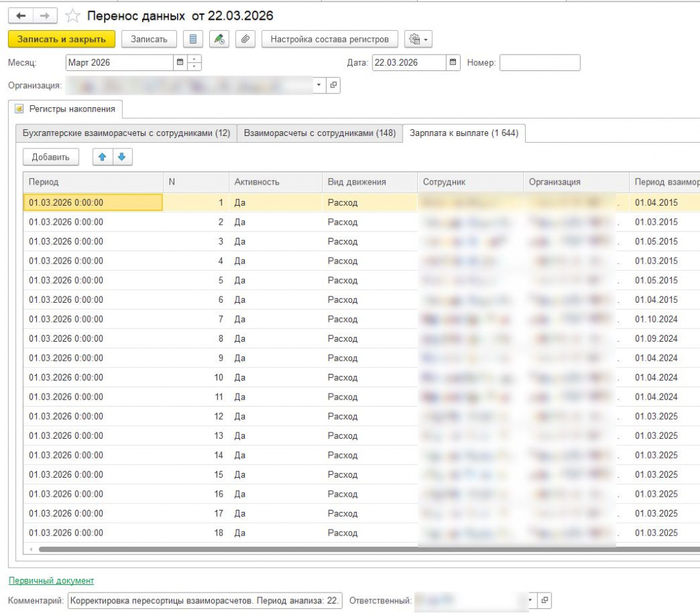Open document movements report icon
Viewport: 700px width, 613px height.
(193, 39)
